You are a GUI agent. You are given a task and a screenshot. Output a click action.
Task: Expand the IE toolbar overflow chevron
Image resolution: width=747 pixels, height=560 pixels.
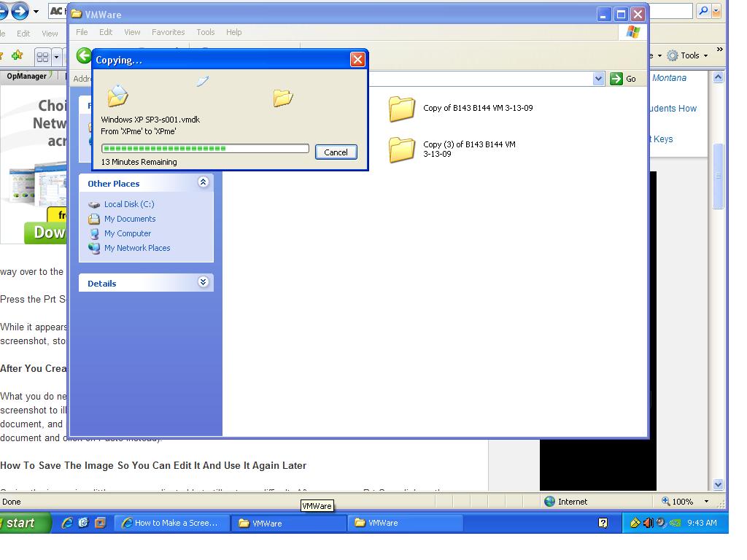(x=720, y=49)
